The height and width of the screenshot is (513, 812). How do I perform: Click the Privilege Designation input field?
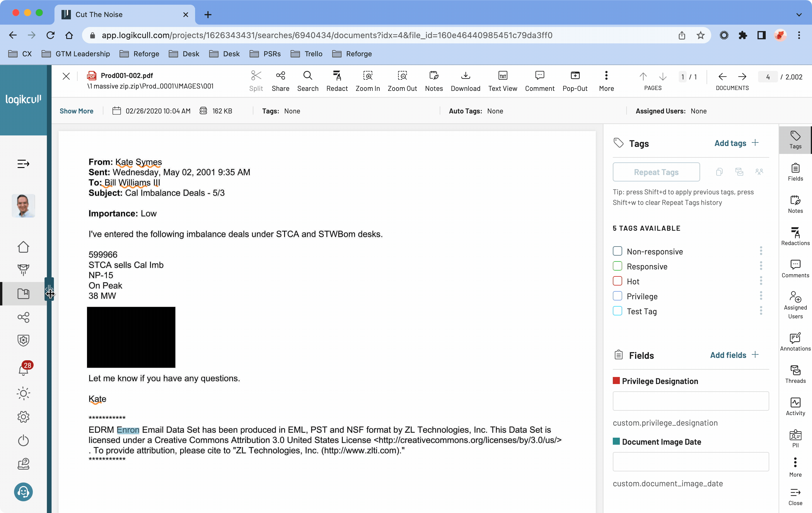point(691,401)
